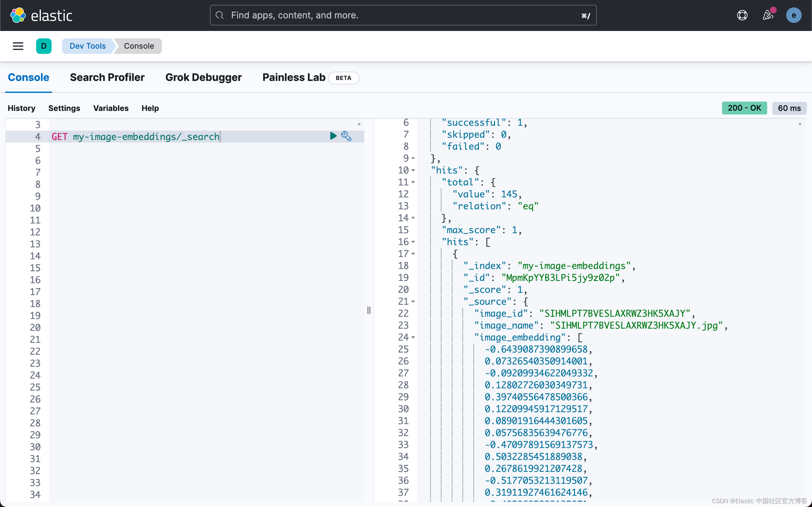The height and width of the screenshot is (507, 812).
Task: Open the wrench request options icon
Action: tap(346, 136)
